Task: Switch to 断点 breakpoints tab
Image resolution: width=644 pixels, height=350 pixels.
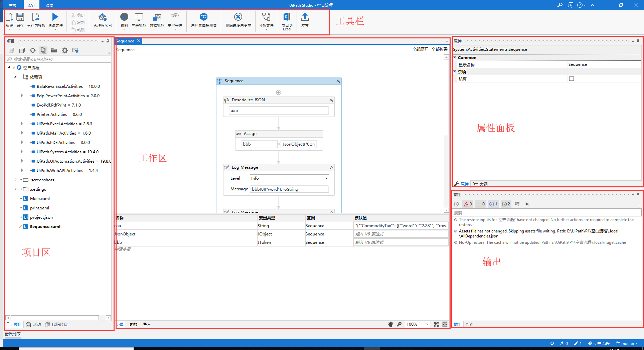Action: [470, 324]
